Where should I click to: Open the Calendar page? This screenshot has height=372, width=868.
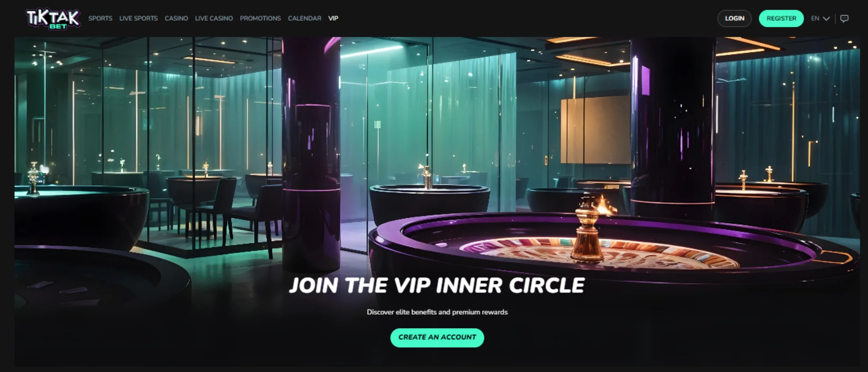(305, 18)
